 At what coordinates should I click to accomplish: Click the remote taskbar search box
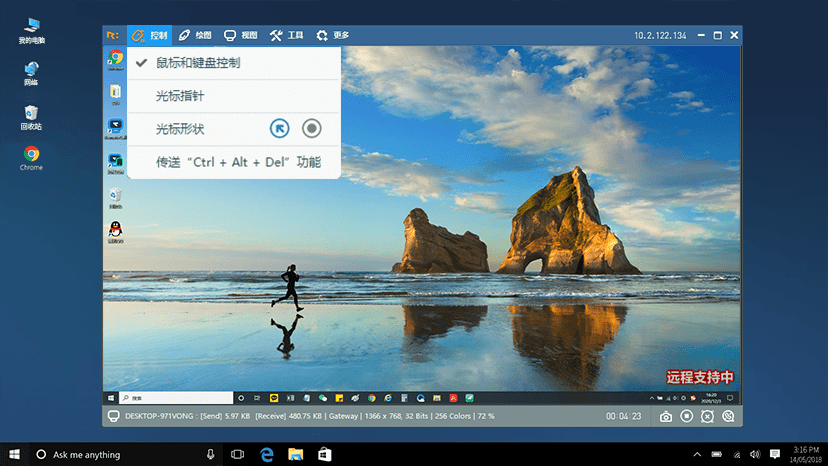[x=176, y=398]
